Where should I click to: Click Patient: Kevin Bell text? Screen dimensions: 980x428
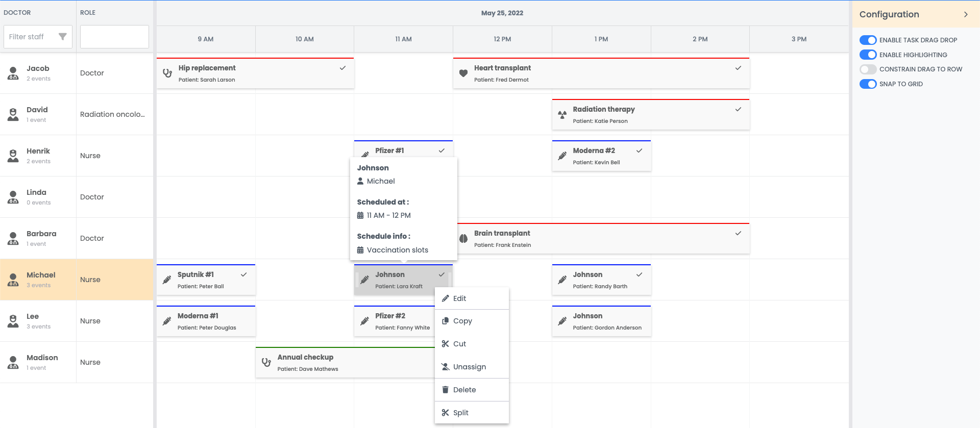point(596,163)
